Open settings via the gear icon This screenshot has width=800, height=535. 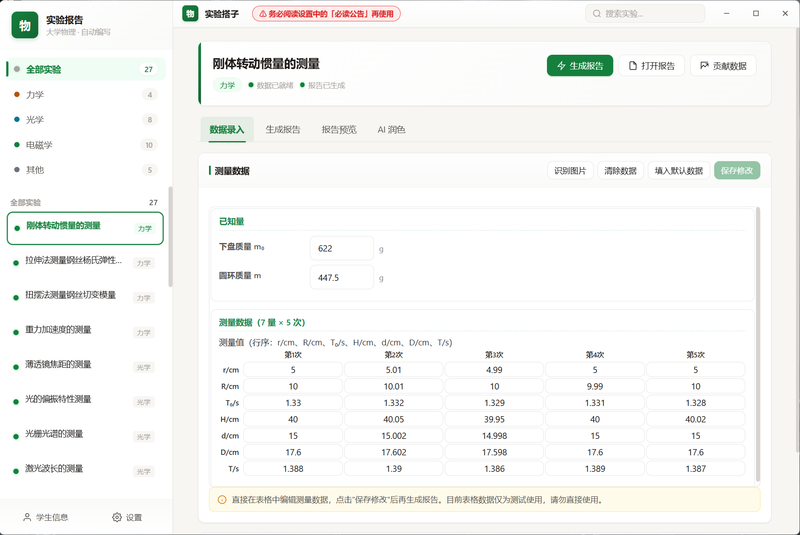117,517
